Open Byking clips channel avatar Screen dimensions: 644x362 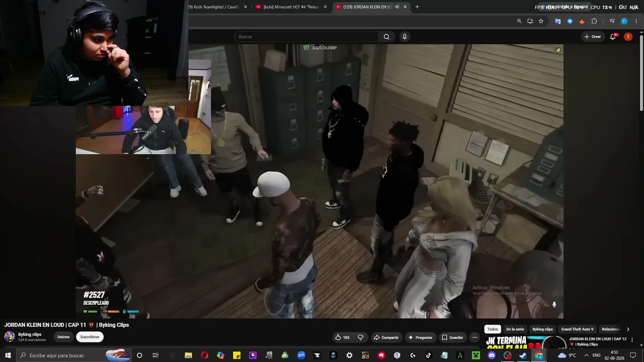10,337
